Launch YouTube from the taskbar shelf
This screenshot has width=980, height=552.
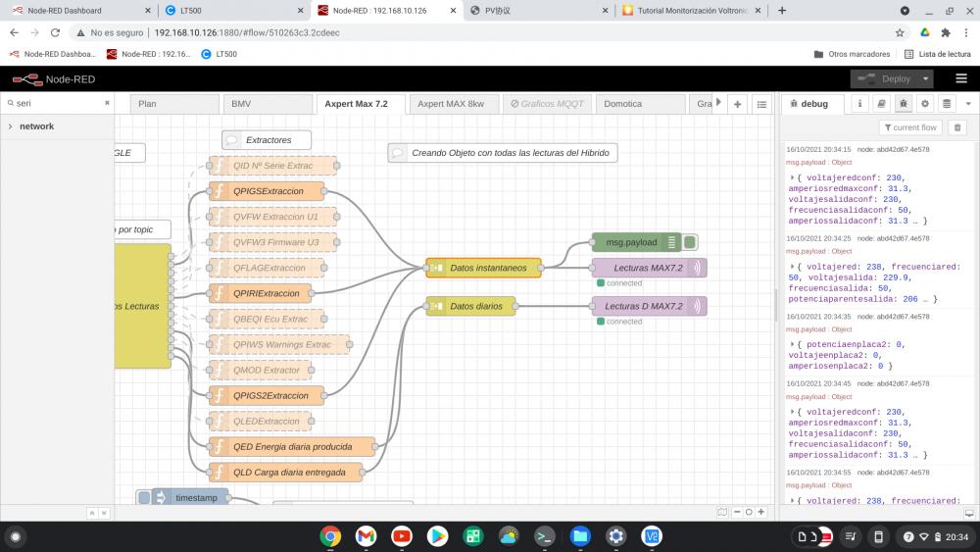[402, 536]
